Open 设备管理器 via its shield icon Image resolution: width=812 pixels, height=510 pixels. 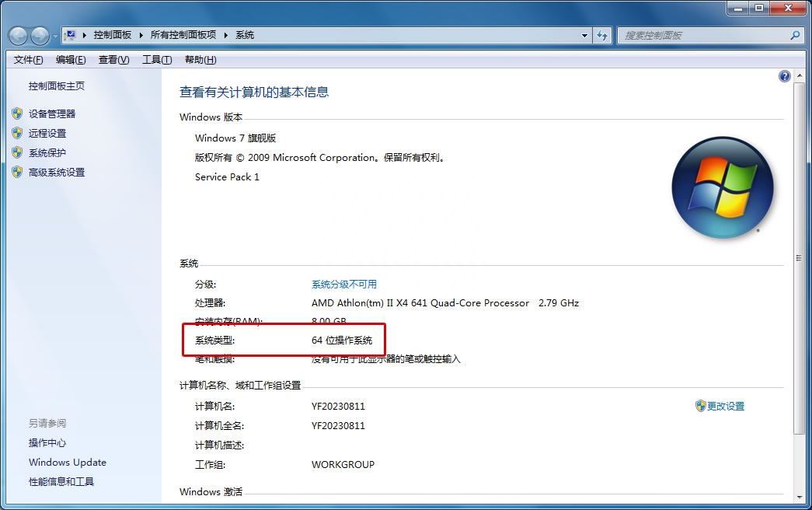18,113
